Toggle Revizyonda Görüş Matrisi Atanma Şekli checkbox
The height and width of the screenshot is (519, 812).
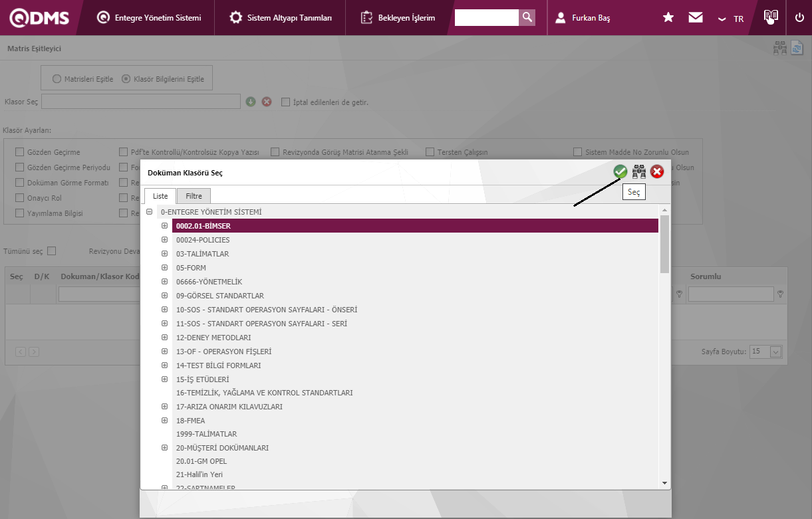[x=276, y=152]
